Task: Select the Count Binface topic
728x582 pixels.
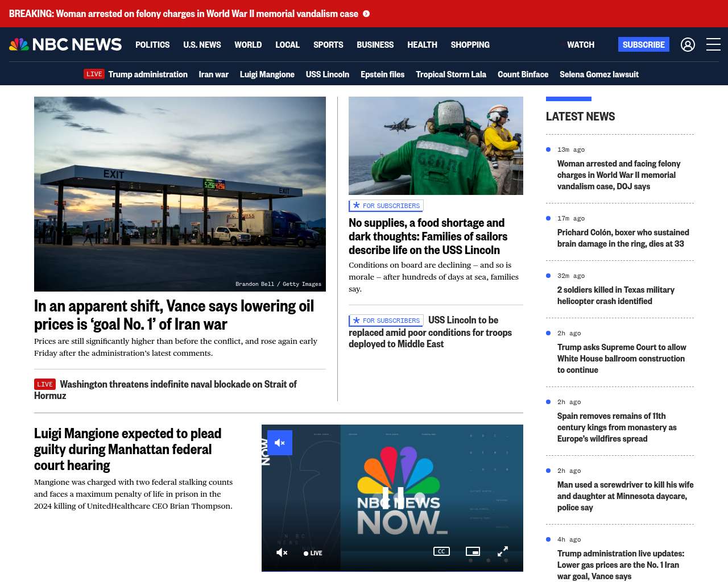Action: click(523, 74)
